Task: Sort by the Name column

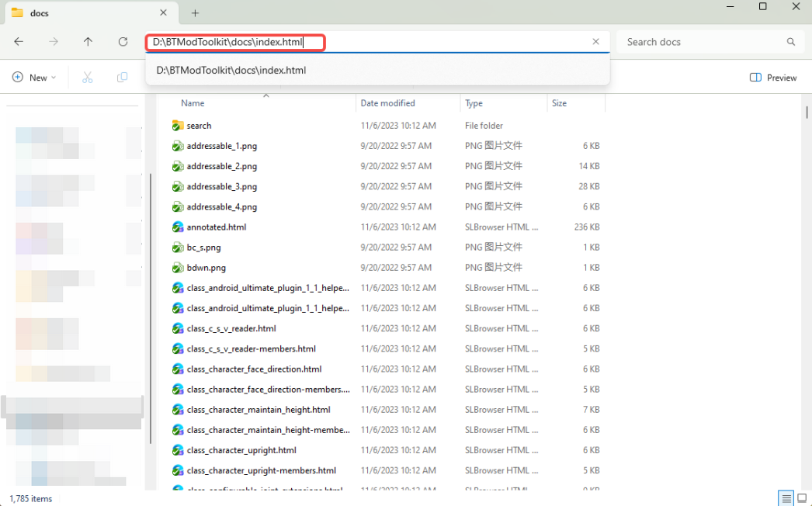Action: pyautogui.click(x=193, y=103)
